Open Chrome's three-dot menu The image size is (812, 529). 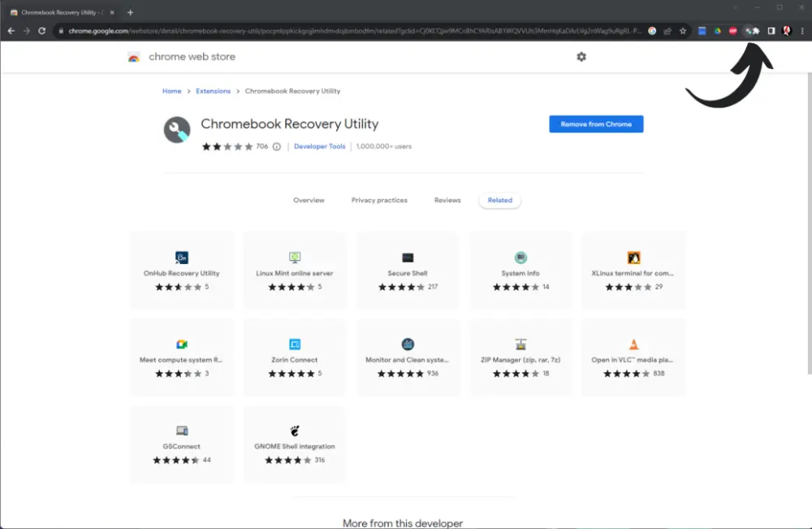point(802,31)
